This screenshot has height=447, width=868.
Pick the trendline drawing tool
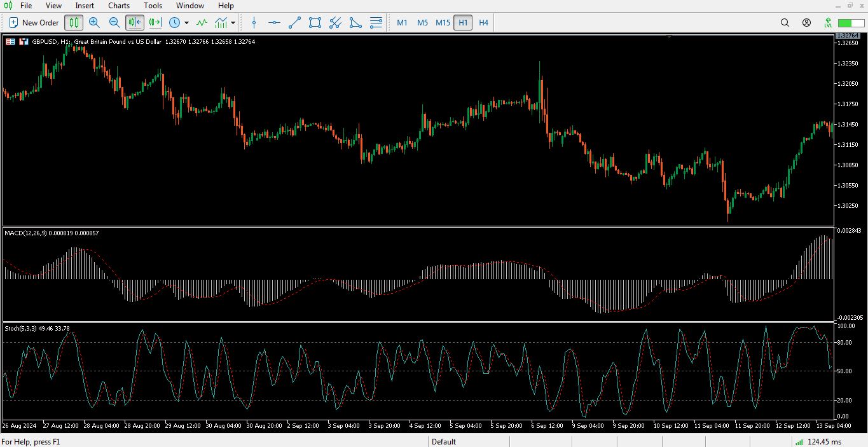point(294,22)
